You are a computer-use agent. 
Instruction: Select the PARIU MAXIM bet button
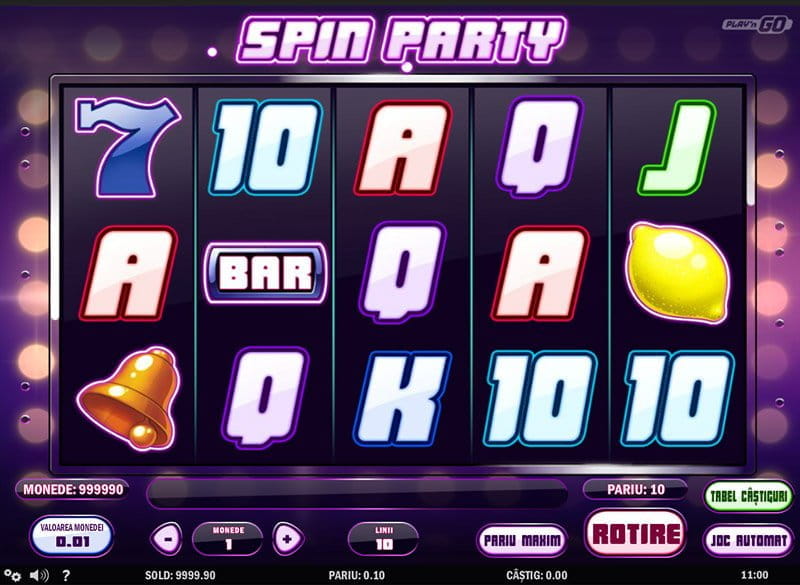(521, 540)
